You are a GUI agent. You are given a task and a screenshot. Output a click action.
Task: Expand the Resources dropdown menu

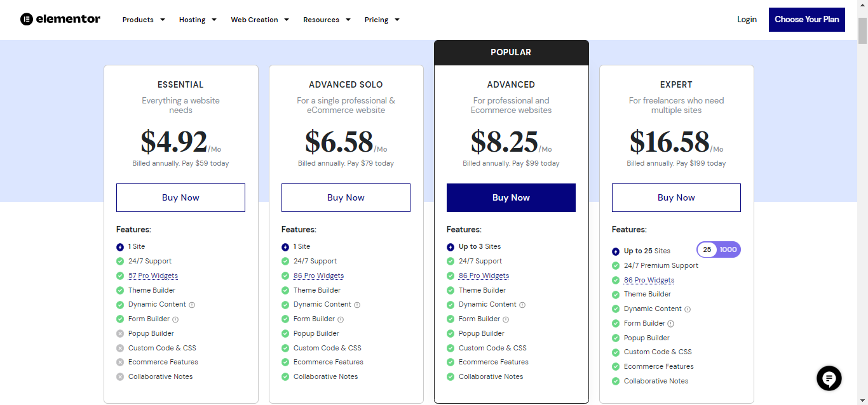click(327, 20)
